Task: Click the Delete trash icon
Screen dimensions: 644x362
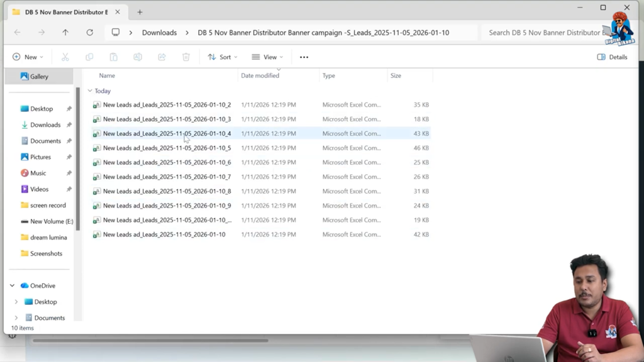Action: coord(186,57)
